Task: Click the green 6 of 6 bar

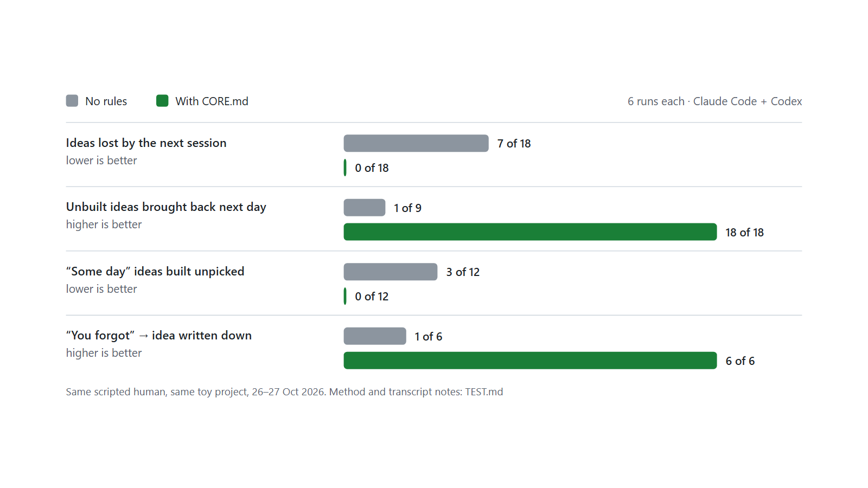Action: coord(530,361)
